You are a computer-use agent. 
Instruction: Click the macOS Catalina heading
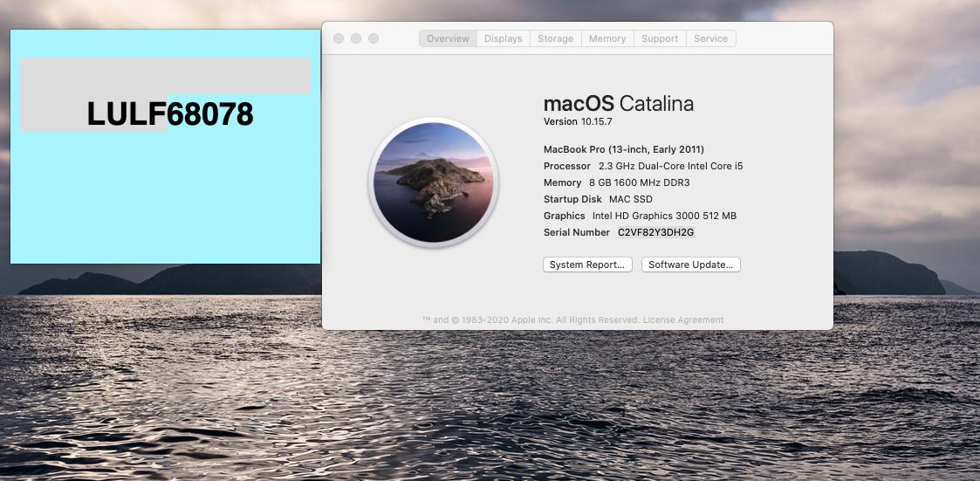[619, 103]
